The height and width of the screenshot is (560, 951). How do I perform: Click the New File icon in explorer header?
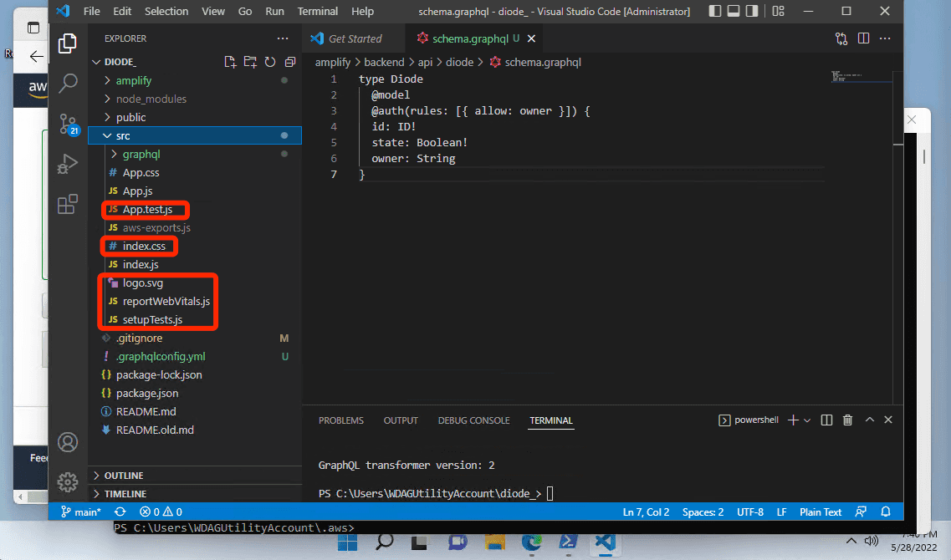[230, 62]
